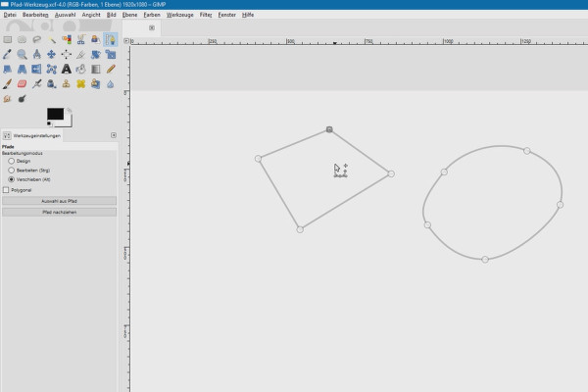Select the Move tool

point(52,55)
